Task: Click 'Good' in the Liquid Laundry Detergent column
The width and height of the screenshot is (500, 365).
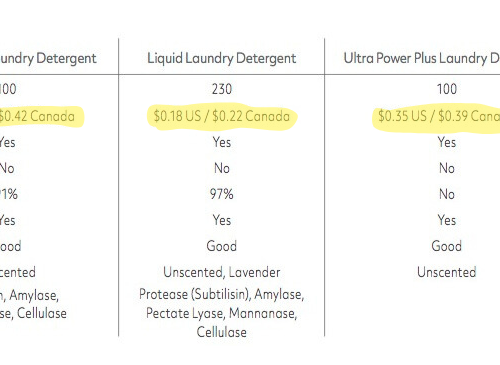Action: click(222, 246)
